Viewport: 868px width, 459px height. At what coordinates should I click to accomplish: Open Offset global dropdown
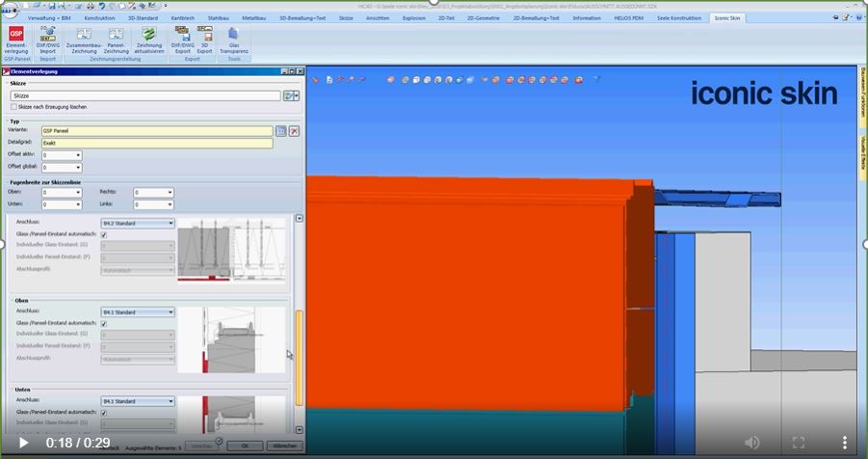click(78, 168)
